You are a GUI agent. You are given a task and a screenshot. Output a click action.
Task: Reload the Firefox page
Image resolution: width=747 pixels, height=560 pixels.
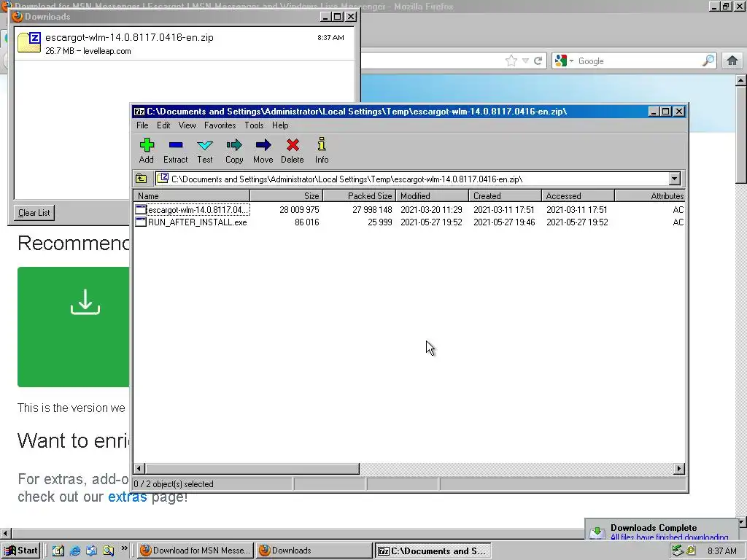[538, 61]
